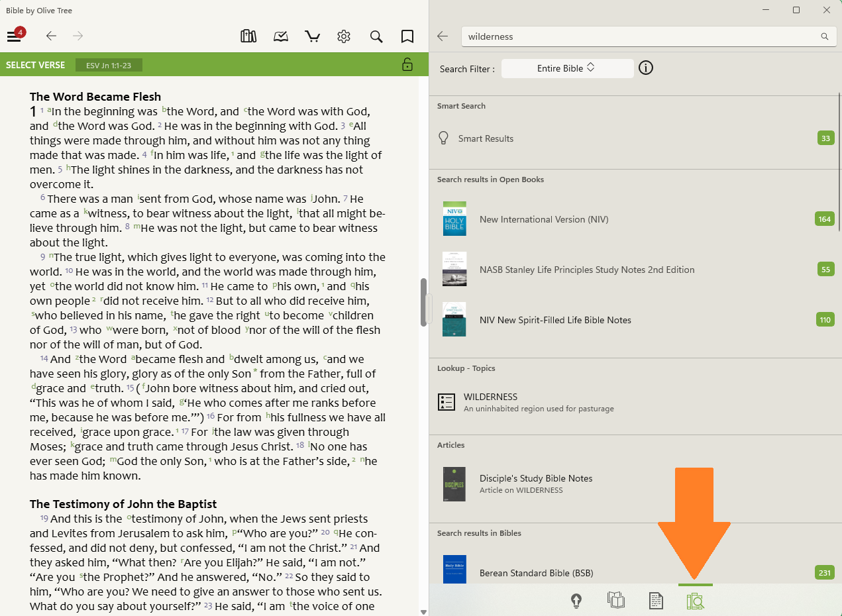Click the Disciple's Study Bible cover thumbnail

[454, 484]
